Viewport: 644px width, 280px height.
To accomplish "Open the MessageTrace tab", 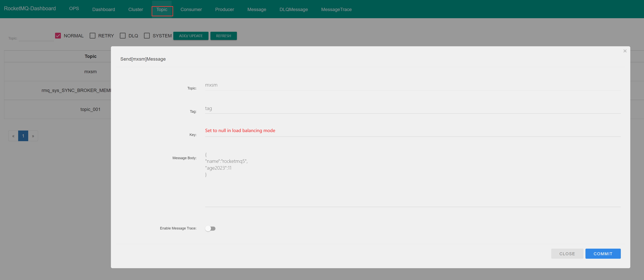I will pyautogui.click(x=336, y=9).
